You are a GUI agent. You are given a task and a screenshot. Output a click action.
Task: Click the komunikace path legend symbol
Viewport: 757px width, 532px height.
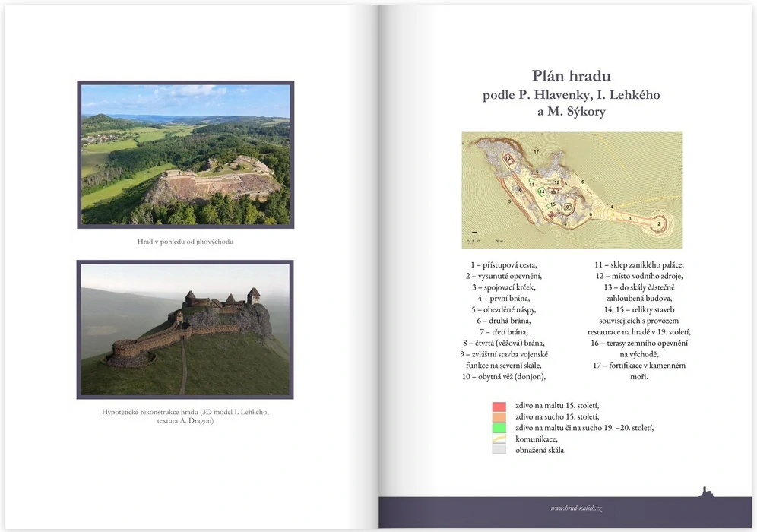click(499, 439)
